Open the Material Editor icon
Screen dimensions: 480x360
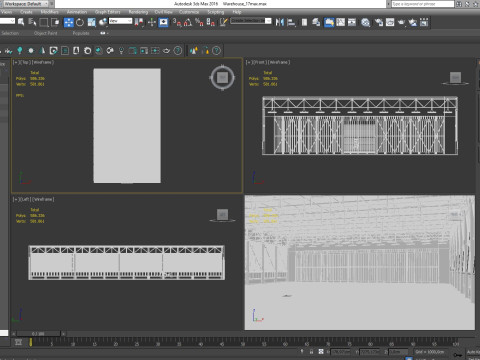(366, 22)
